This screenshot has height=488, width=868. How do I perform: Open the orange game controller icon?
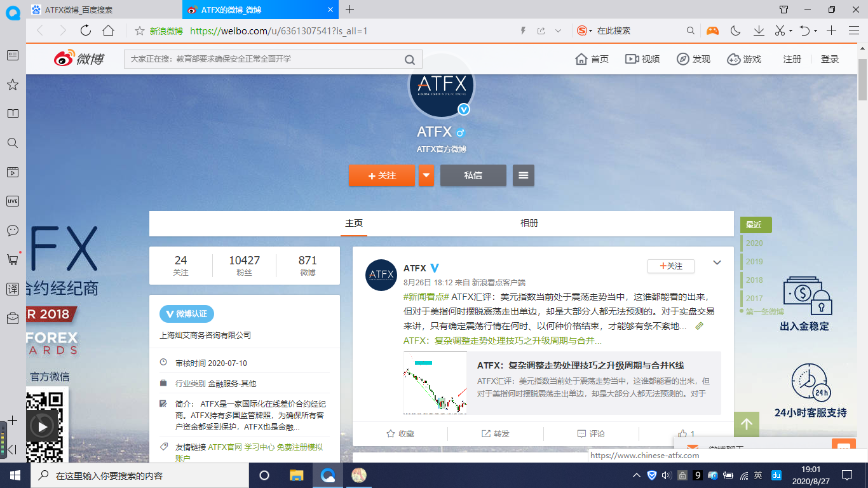coord(713,30)
